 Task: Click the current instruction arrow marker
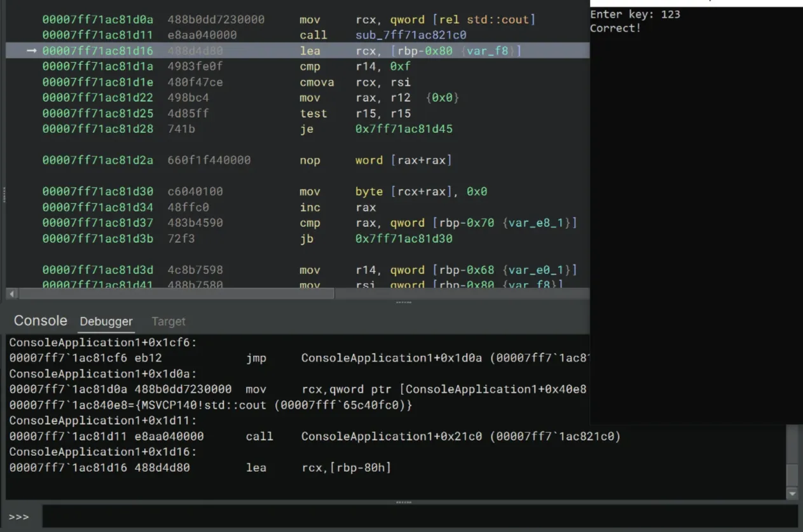pos(31,51)
